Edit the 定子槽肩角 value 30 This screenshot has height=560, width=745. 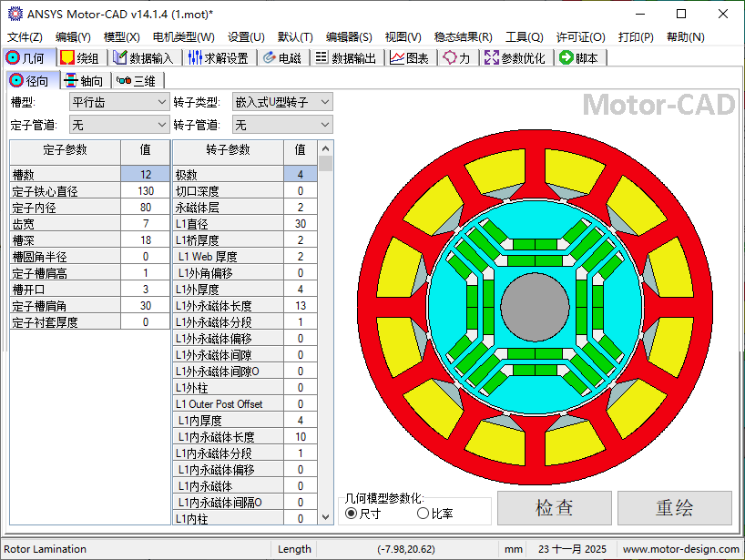[146, 305]
